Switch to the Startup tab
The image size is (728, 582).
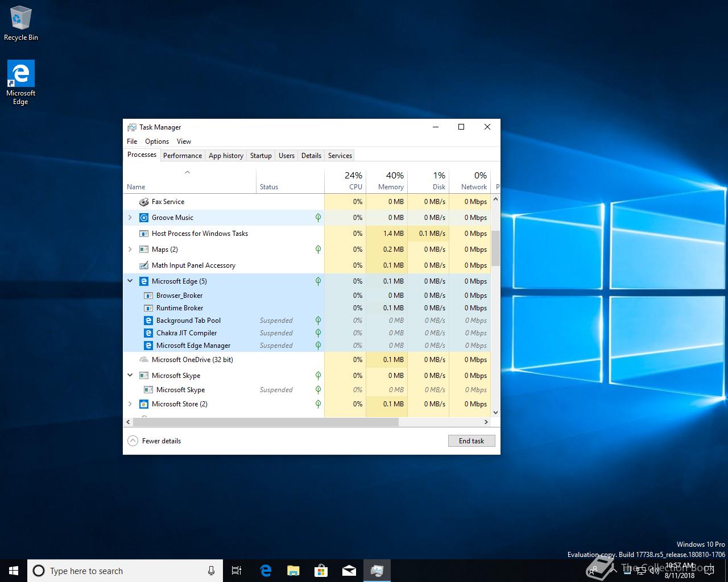click(260, 156)
